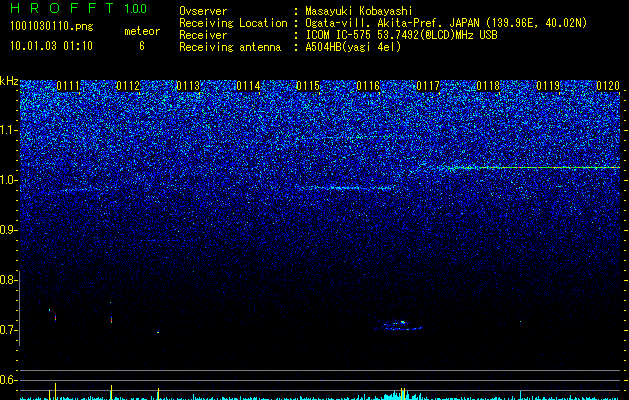Screen dimensions: 629x400
Task: Click the faint echo streak near 0116 at 1.0 kHz
Action: tap(349, 188)
